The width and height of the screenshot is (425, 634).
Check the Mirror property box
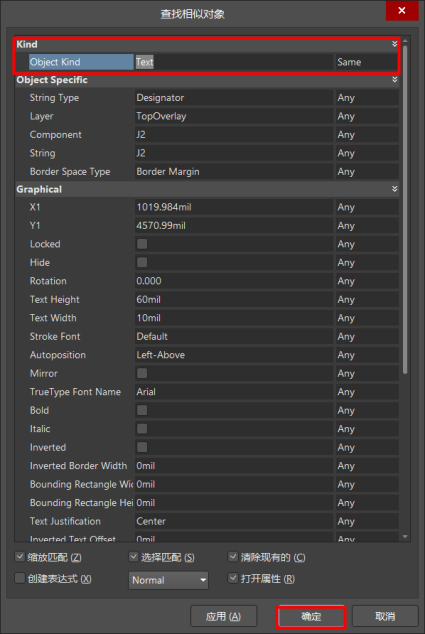tap(142, 373)
